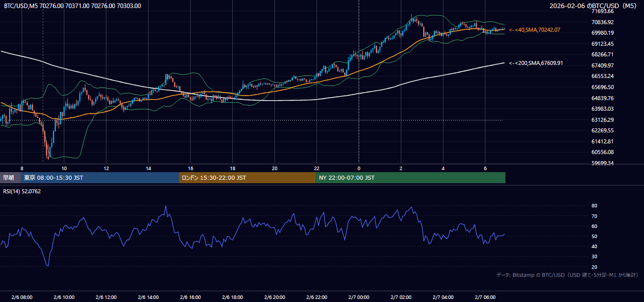The image size is (644, 302).
Task: Click the Bitstamp data source note
Action: [x=567, y=275]
